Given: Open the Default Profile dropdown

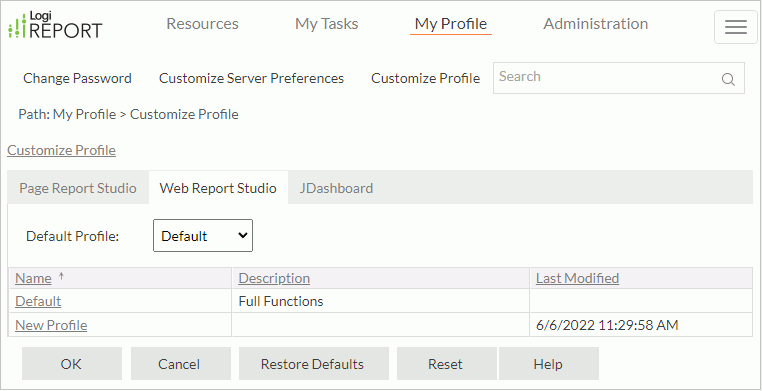Looking at the screenshot, I should 203,236.
